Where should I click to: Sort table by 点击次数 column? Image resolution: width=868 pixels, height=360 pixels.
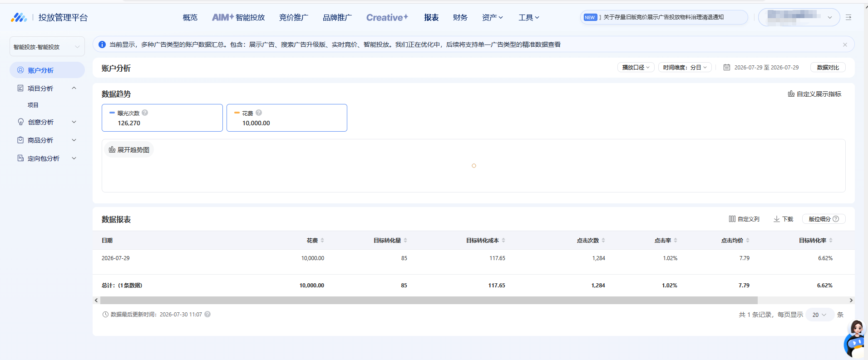pos(603,240)
